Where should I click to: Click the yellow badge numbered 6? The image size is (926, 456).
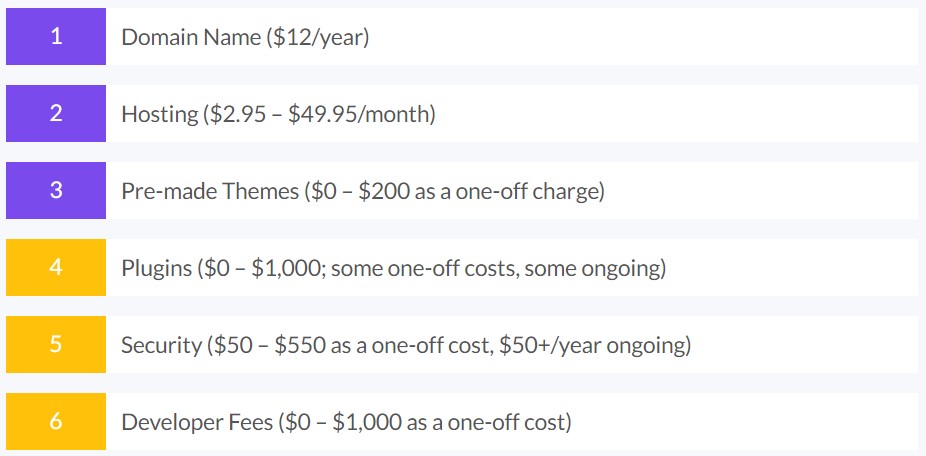tap(56, 422)
